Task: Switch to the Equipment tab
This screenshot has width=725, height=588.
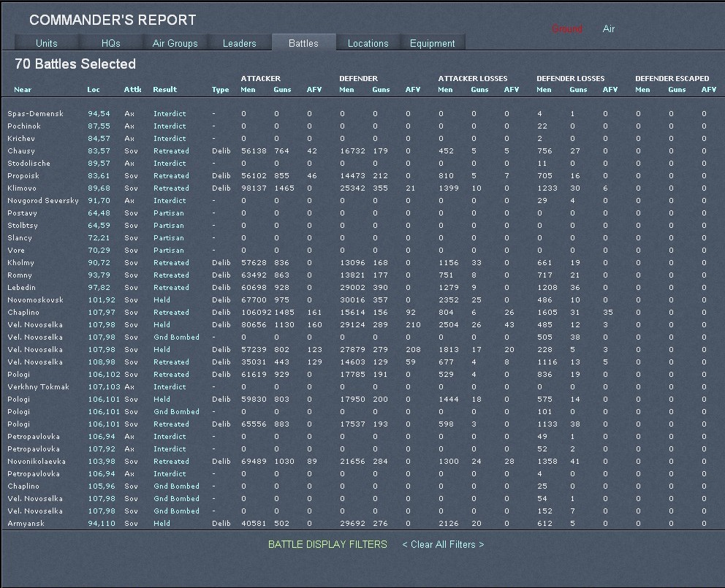Action: point(432,43)
